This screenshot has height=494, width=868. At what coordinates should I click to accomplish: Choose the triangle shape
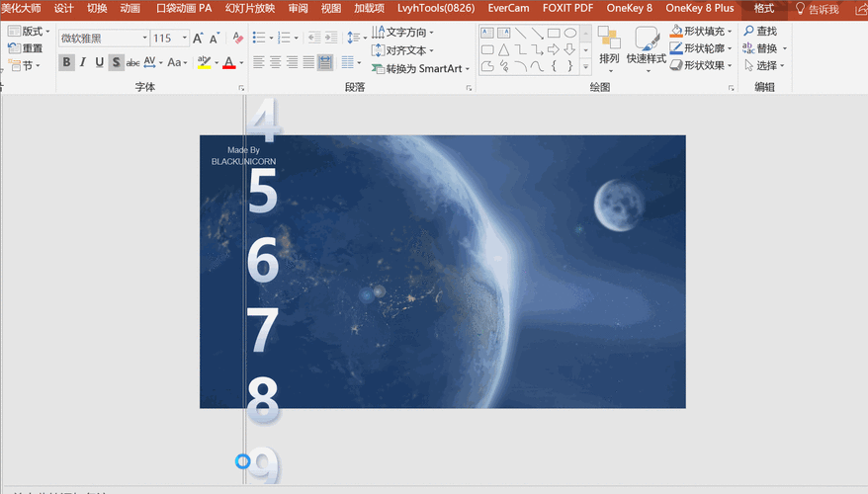pos(504,49)
